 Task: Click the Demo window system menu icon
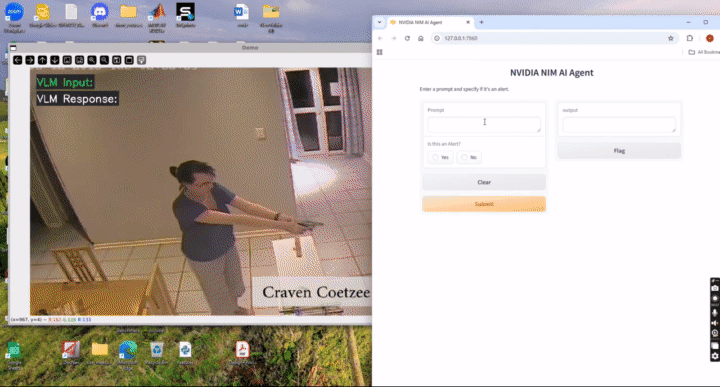pyautogui.click(x=13, y=48)
